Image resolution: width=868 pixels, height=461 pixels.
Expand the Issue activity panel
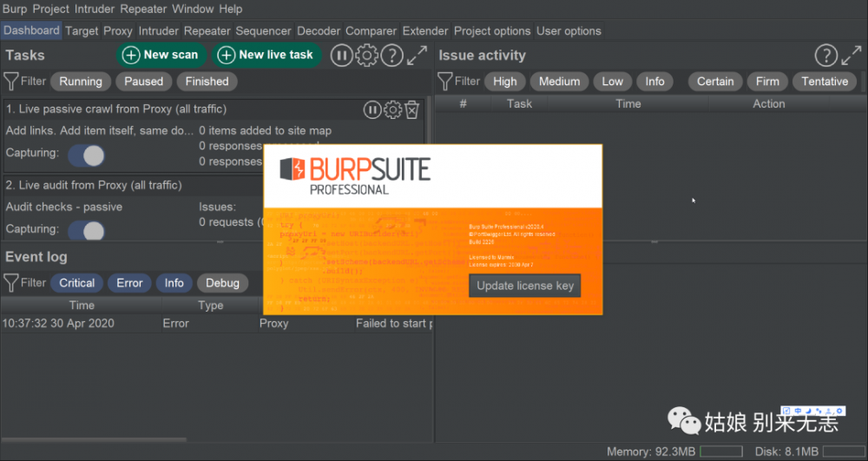click(851, 56)
